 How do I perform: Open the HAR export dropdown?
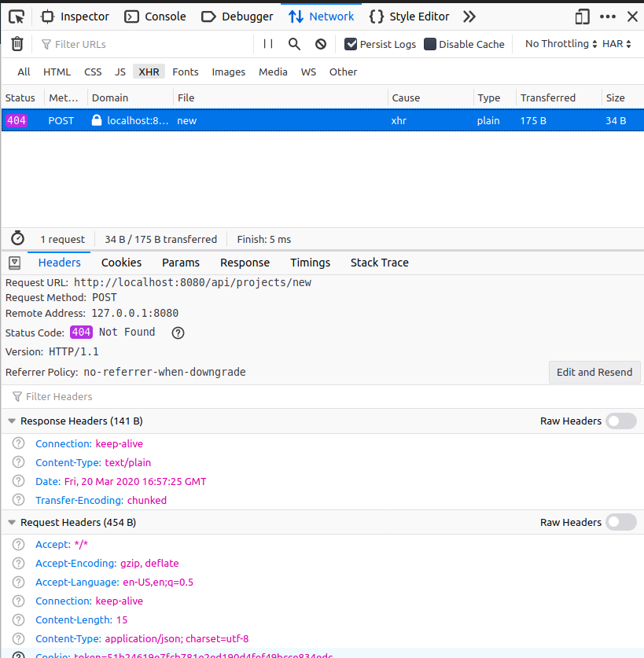[x=615, y=44]
